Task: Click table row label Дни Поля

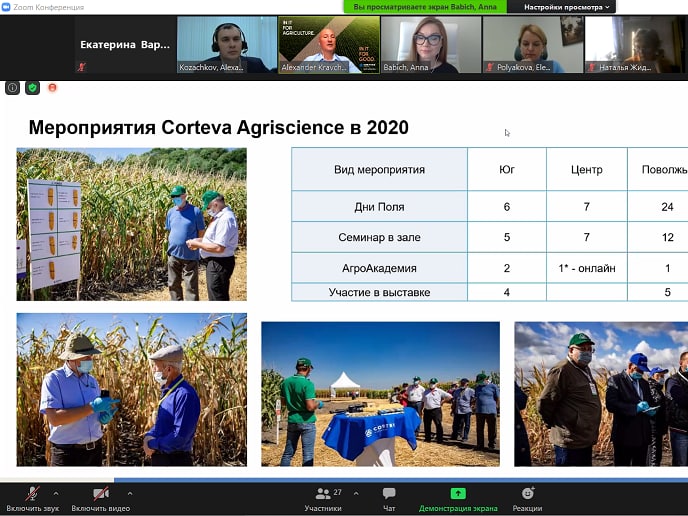Action: 380,207
